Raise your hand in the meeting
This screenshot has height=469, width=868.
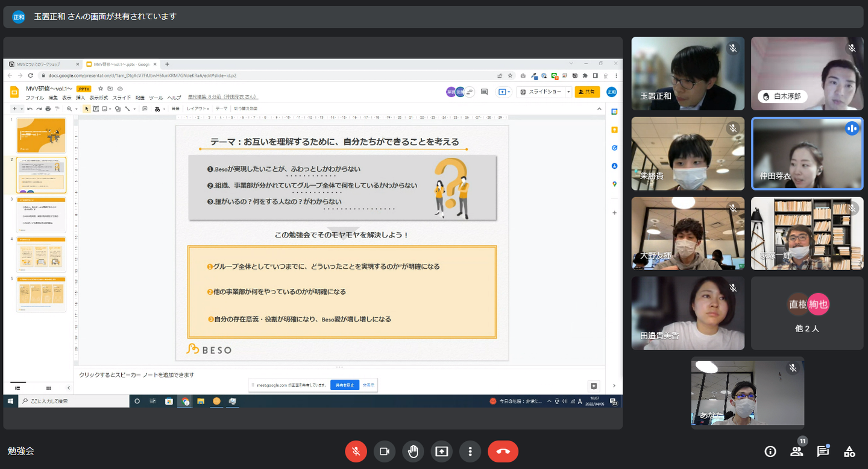(413, 451)
